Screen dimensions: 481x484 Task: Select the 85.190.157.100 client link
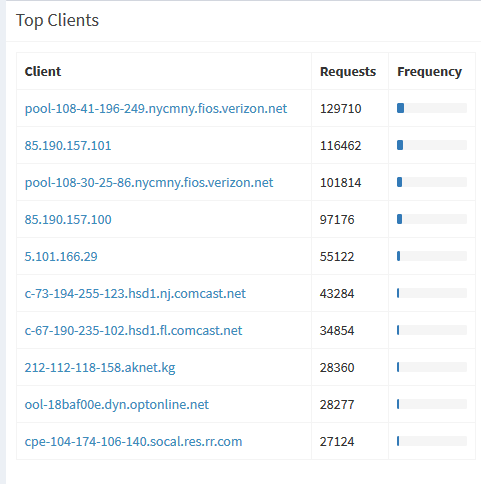[x=68, y=220]
